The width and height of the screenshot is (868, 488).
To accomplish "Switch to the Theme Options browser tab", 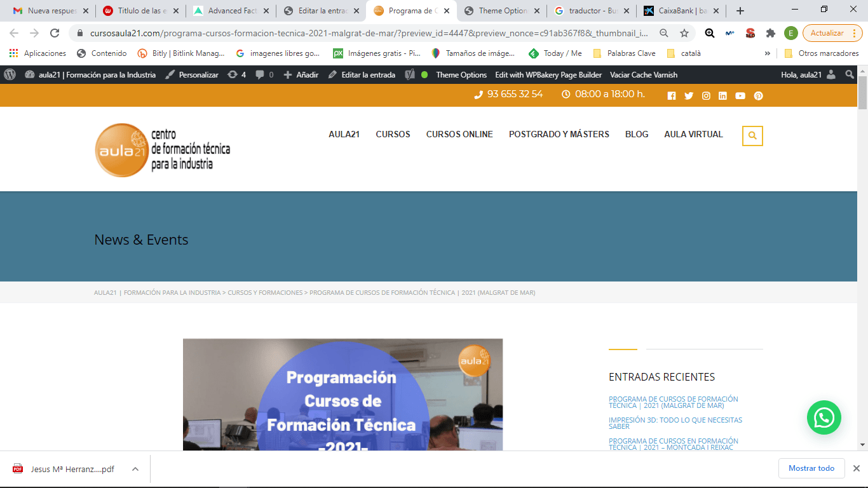I will pyautogui.click(x=503, y=11).
